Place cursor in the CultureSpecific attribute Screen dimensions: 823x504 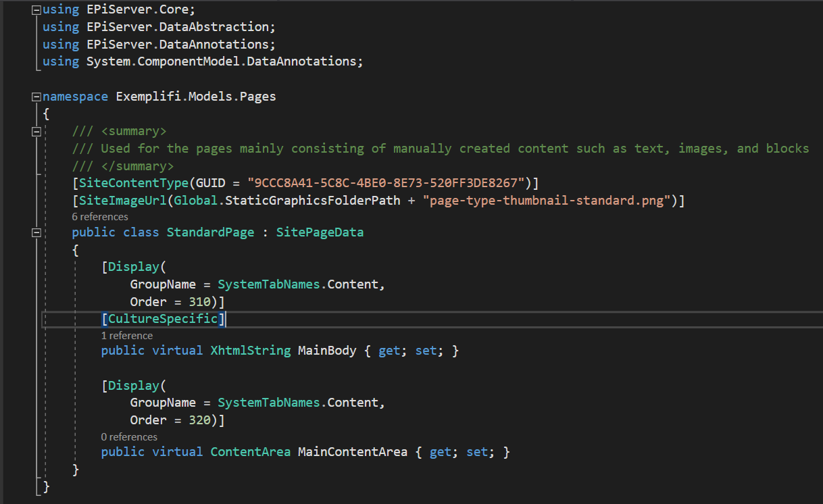point(162,318)
